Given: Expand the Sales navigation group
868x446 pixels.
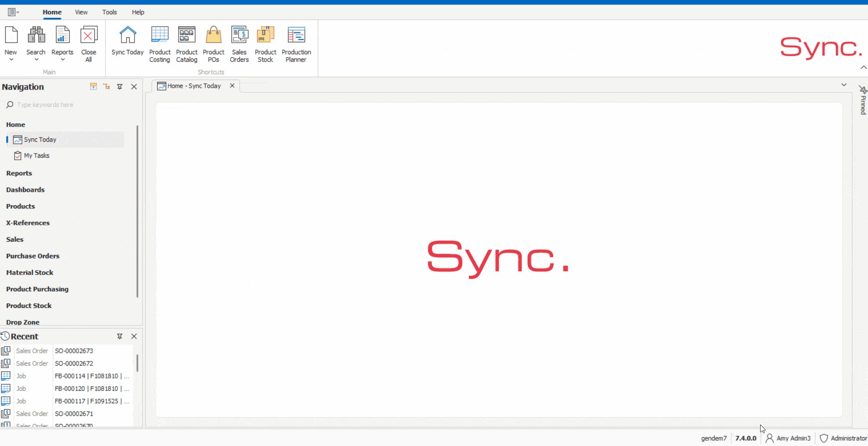Looking at the screenshot, I should [15, 239].
